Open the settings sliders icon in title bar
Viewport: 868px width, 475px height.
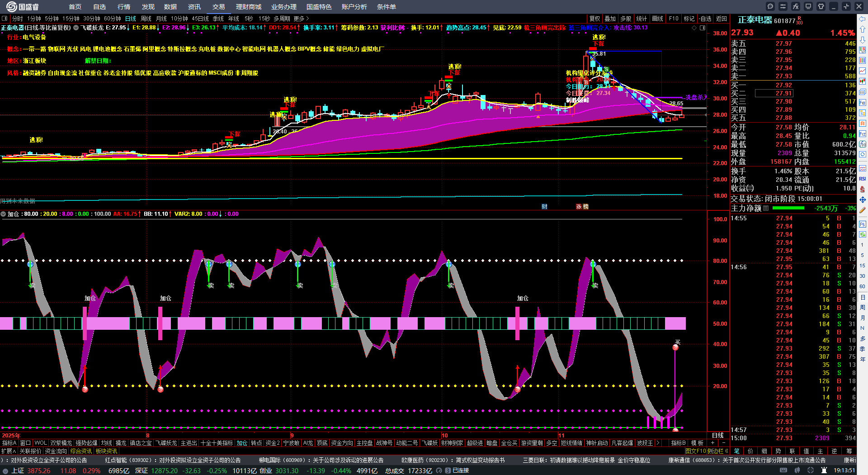pos(783,6)
